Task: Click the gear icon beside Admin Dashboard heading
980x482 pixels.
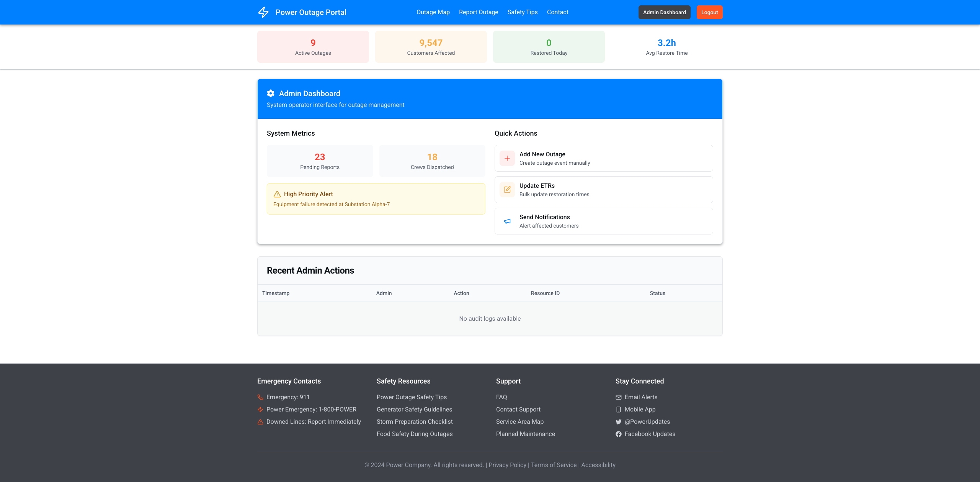Action: (271, 93)
